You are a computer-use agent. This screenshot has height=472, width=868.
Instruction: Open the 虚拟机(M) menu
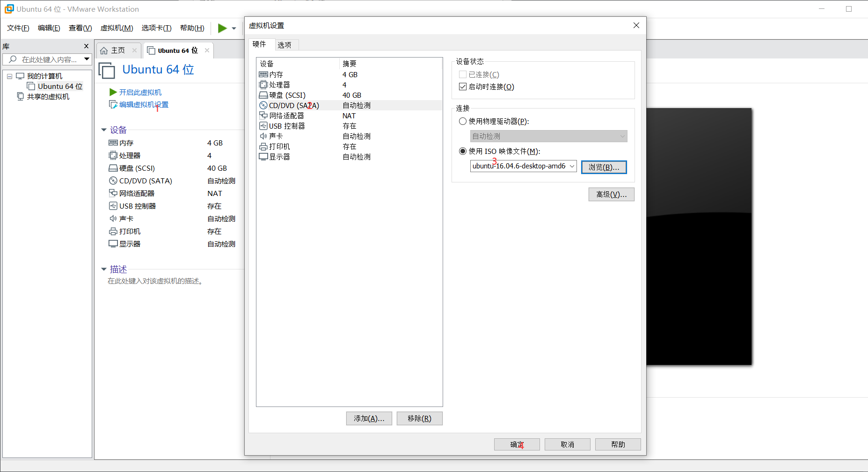[x=117, y=28]
